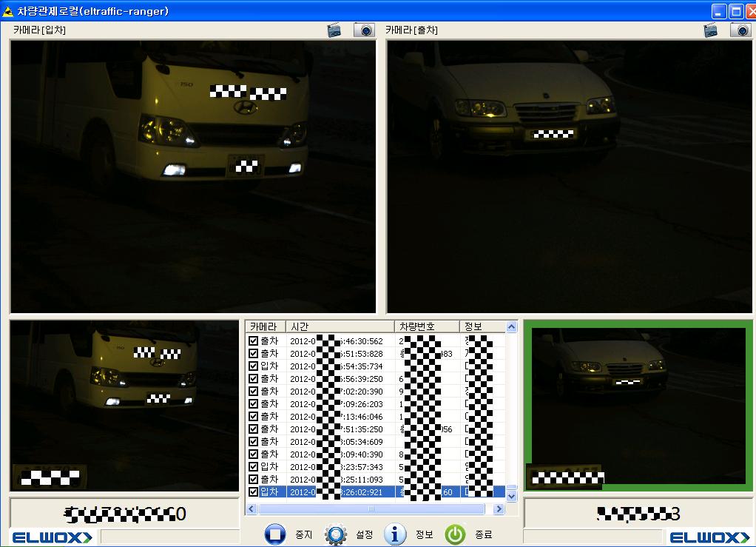The height and width of the screenshot is (547, 756).
Task: Sort by the 시간 column header
Action: (x=340, y=326)
